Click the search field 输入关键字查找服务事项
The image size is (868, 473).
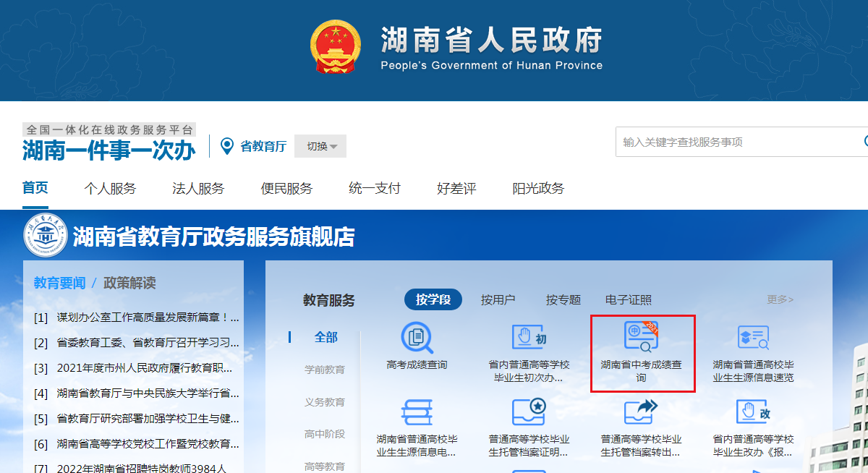(741, 142)
